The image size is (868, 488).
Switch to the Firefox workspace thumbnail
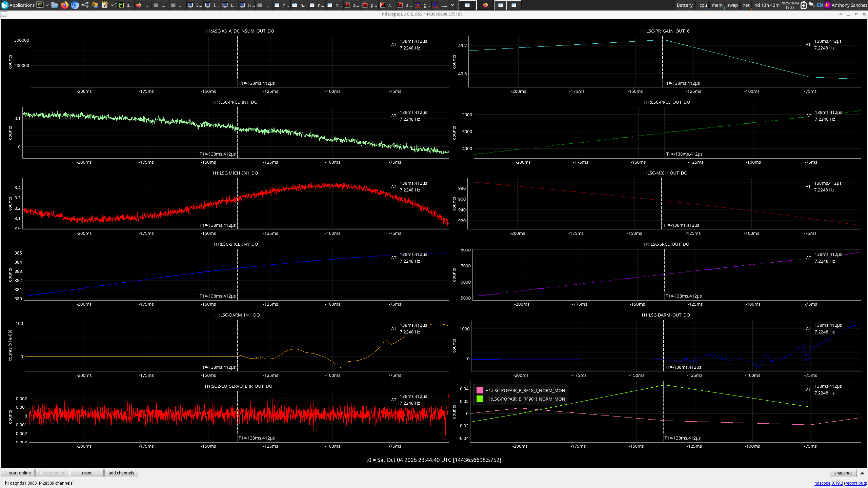coord(485,5)
